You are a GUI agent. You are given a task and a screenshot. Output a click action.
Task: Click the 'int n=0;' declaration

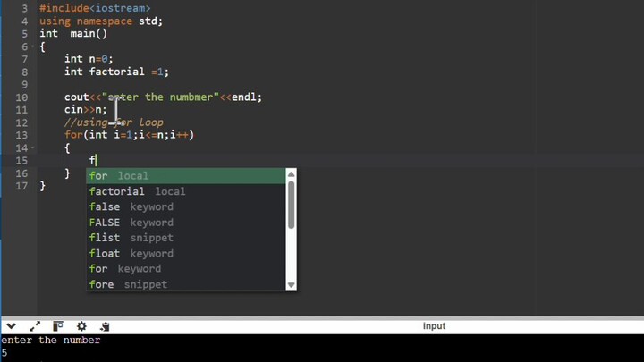[89, 59]
